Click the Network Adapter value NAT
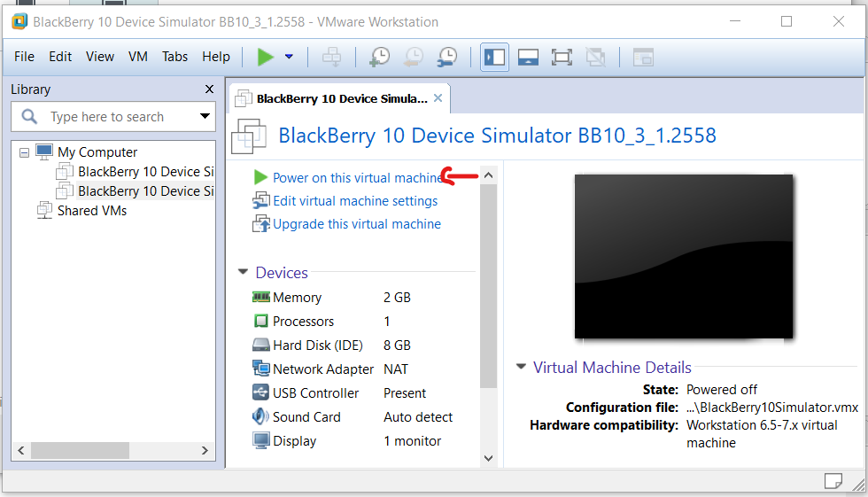This screenshot has height=497, width=868. pos(396,369)
